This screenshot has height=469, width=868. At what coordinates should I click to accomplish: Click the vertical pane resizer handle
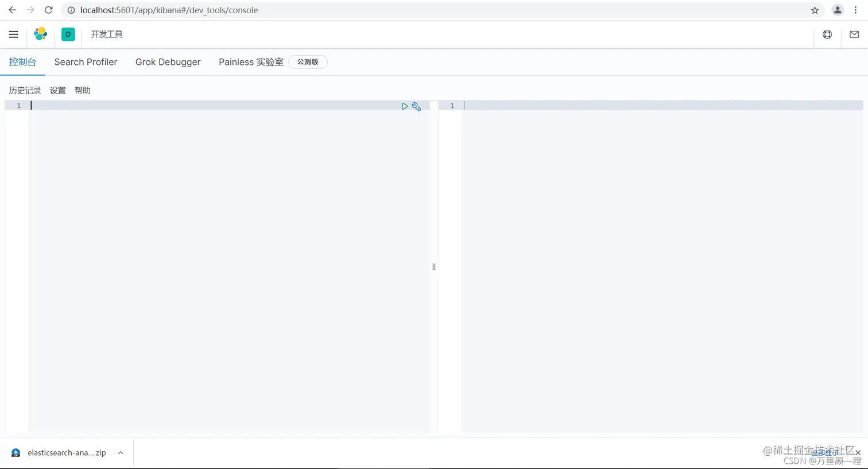434,267
